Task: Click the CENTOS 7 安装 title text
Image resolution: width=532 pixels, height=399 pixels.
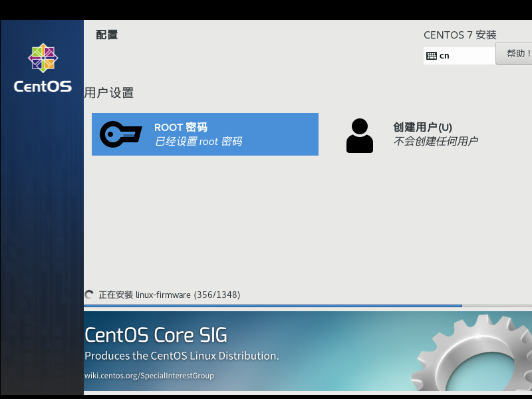Action: coord(460,35)
